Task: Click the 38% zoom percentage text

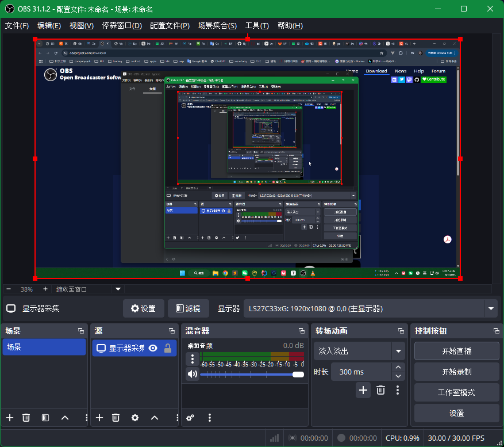Action: click(x=26, y=289)
